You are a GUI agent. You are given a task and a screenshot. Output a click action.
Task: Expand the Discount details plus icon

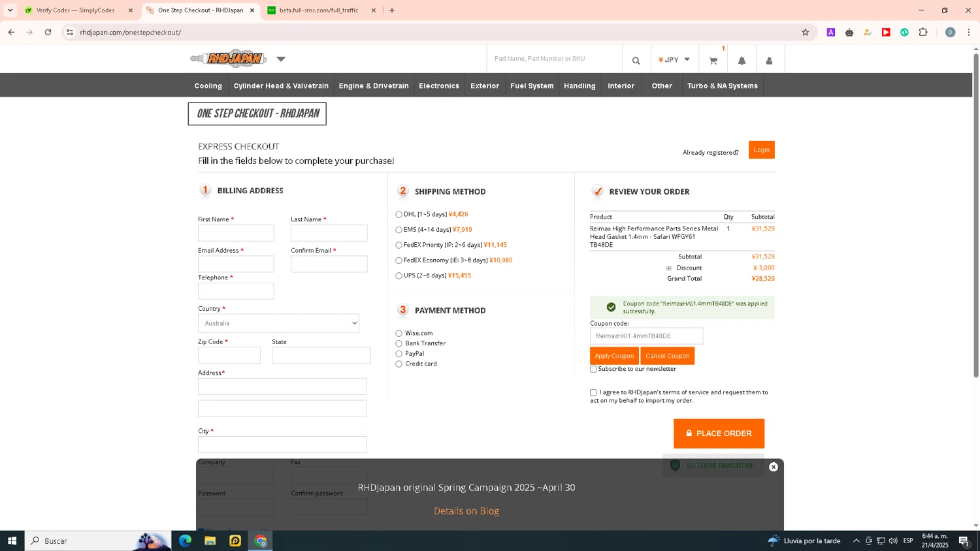668,268
